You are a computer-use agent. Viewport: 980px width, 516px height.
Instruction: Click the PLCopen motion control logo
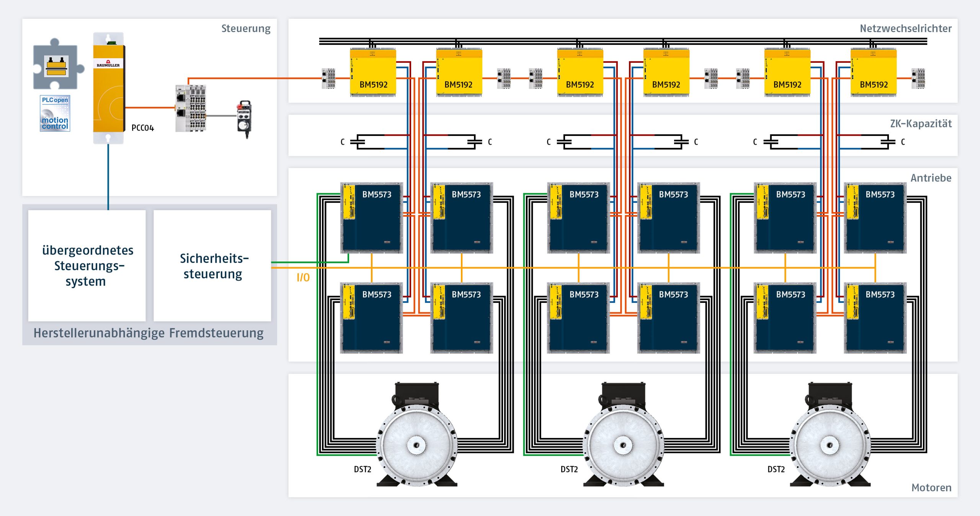55,113
